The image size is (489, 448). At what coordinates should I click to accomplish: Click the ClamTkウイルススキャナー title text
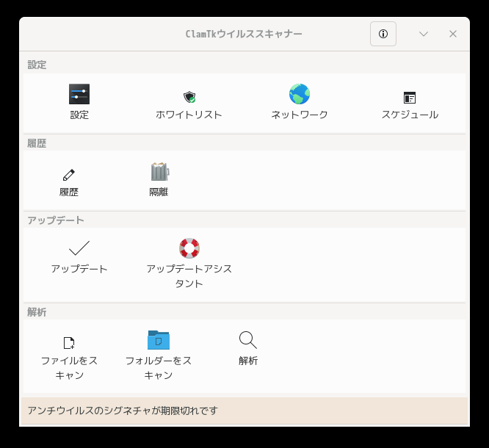(x=244, y=34)
